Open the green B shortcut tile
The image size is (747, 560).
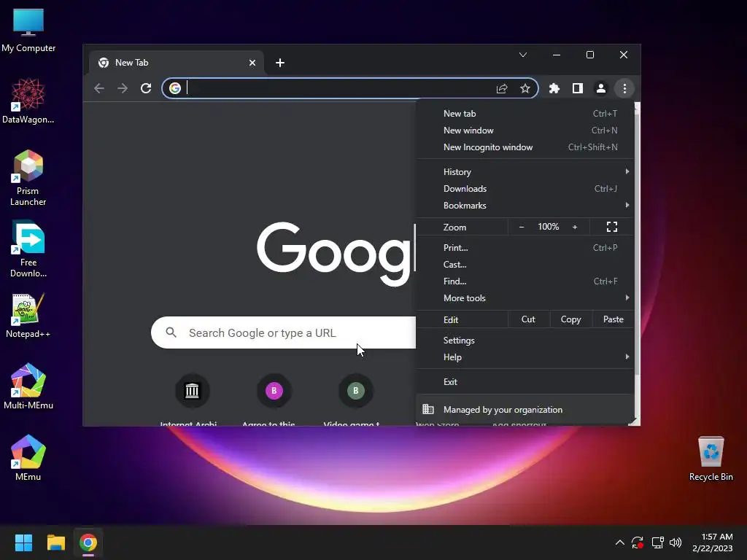point(355,391)
